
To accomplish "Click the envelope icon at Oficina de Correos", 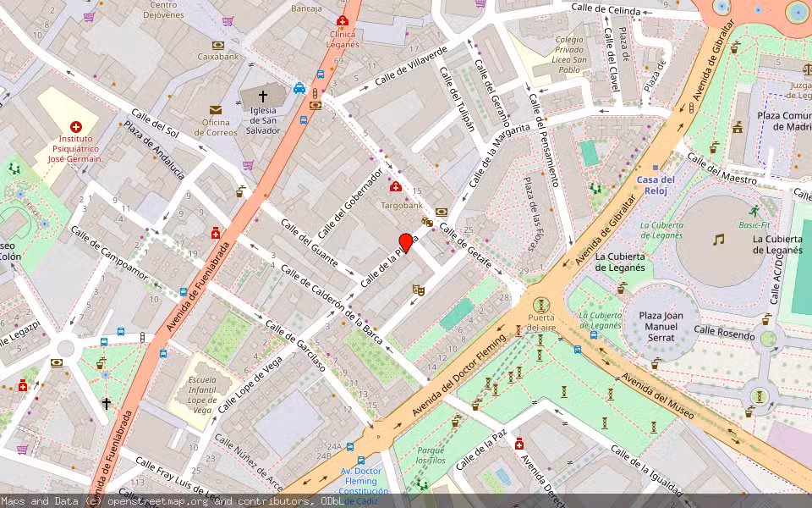I will [215, 109].
